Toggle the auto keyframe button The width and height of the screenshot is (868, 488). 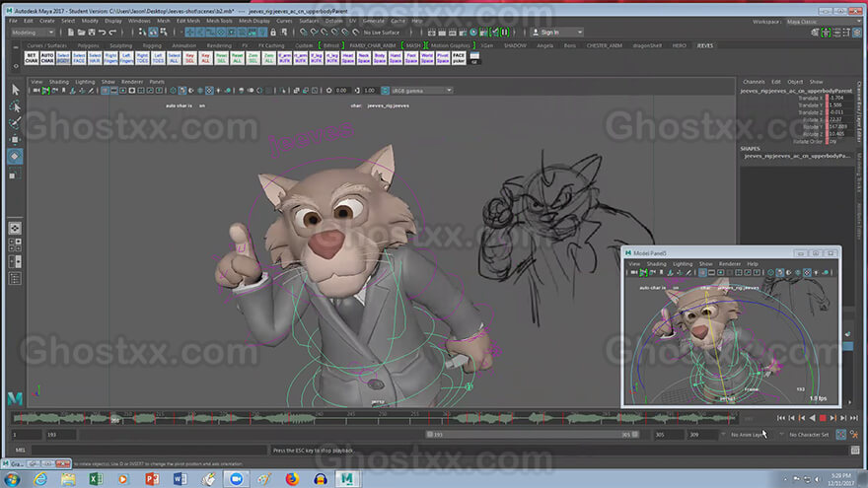[x=840, y=435]
